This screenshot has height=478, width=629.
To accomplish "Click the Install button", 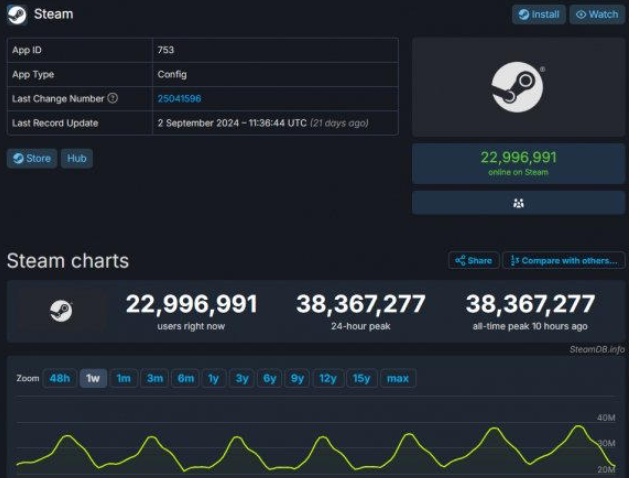I will 539,14.
